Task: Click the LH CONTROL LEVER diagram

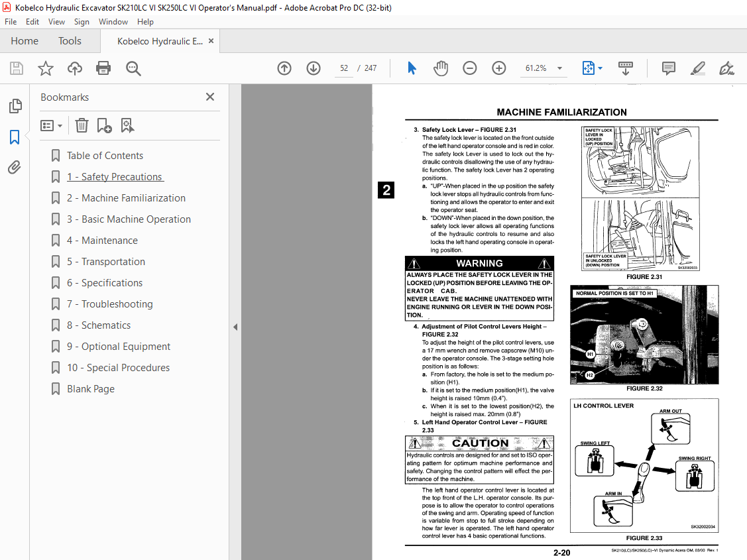Action: point(644,465)
